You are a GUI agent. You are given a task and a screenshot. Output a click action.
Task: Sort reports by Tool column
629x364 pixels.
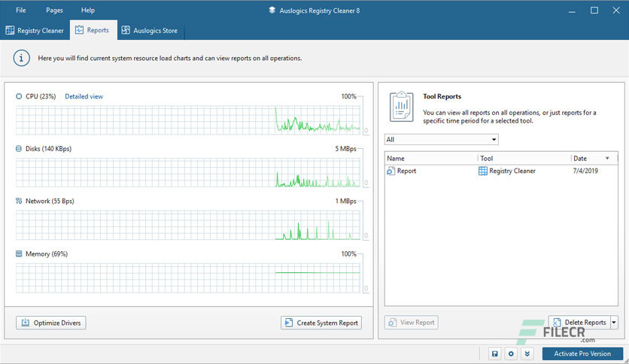point(524,159)
